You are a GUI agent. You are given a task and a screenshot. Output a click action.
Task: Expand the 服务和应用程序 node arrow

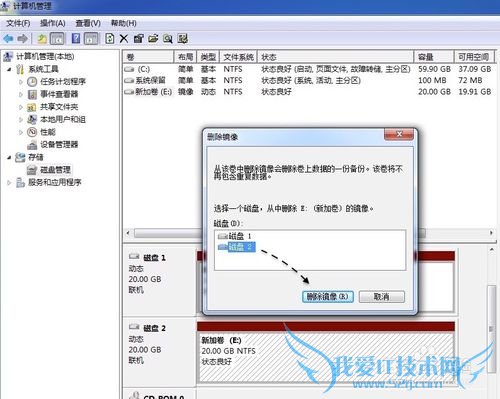(9, 182)
